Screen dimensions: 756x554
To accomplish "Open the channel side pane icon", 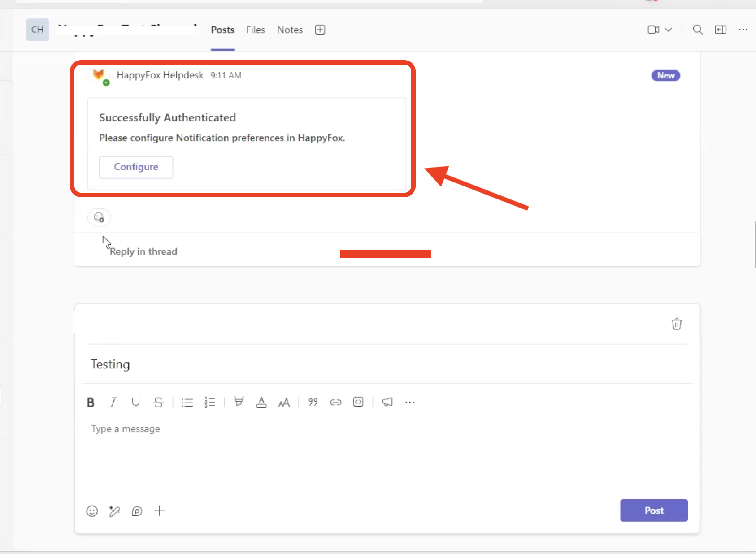I will click(721, 30).
